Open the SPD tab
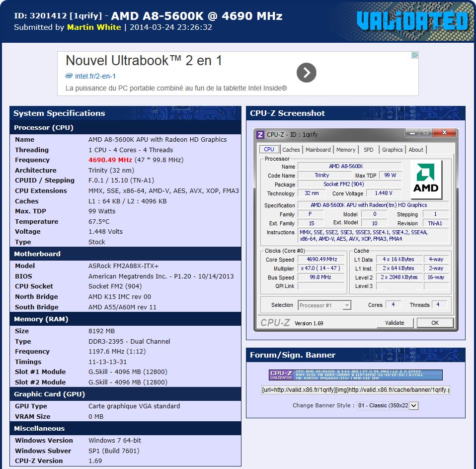 tap(369, 150)
